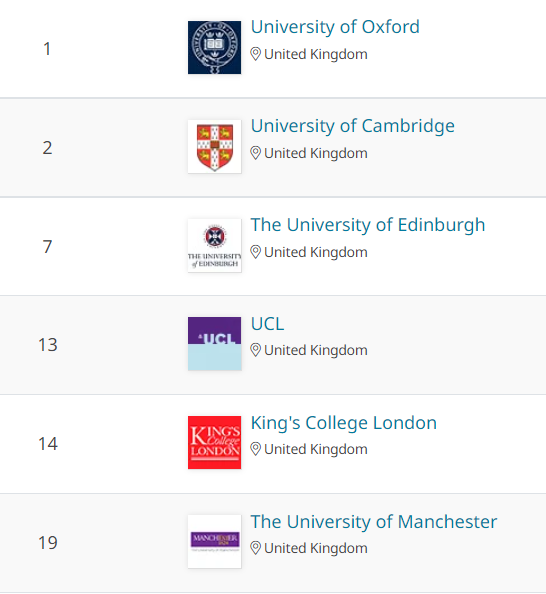This screenshot has height=594, width=546.
Task: Click the location pin icon under Edinburgh
Action: [255, 252]
